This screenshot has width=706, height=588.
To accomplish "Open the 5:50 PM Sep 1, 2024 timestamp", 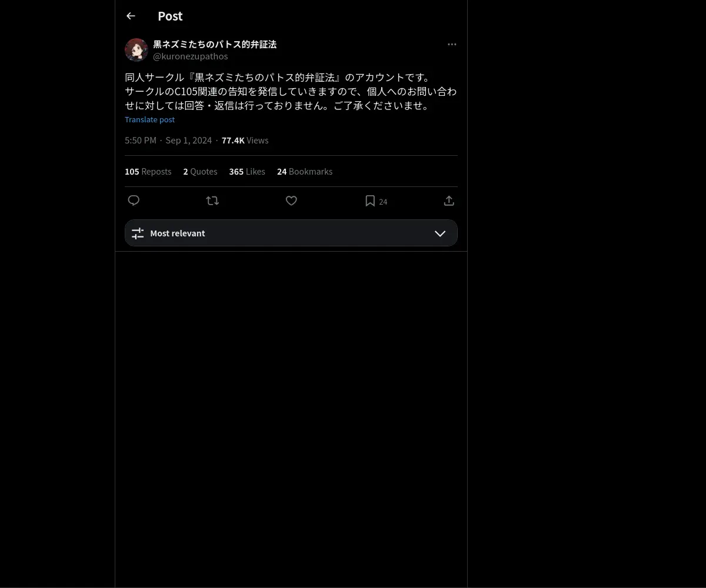I will pos(168,140).
